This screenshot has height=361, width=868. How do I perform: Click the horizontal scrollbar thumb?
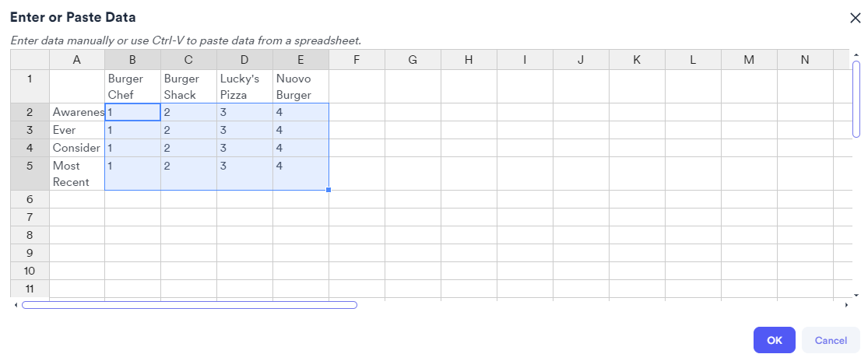[x=189, y=305]
